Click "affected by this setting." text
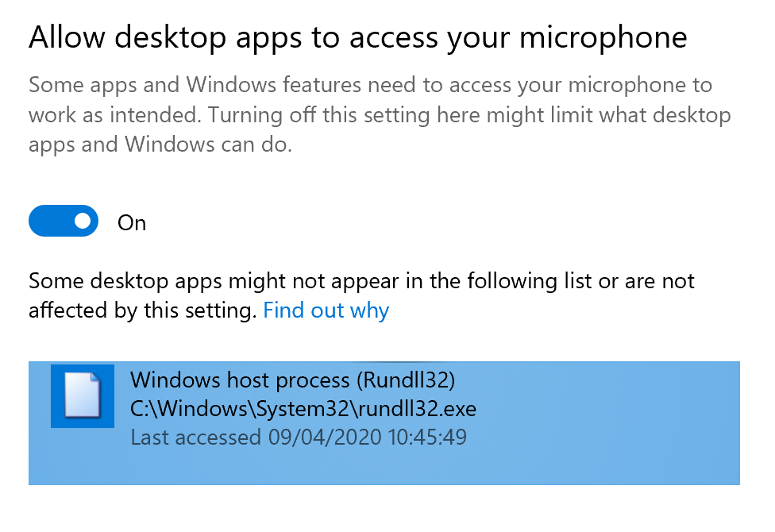Image resolution: width=775 pixels, height=532 pixels. click(x=142, y=310)
